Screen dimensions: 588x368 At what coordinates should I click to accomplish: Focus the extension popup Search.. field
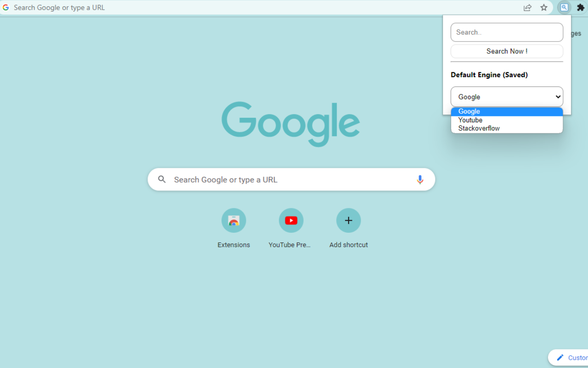tap(507, 32)
